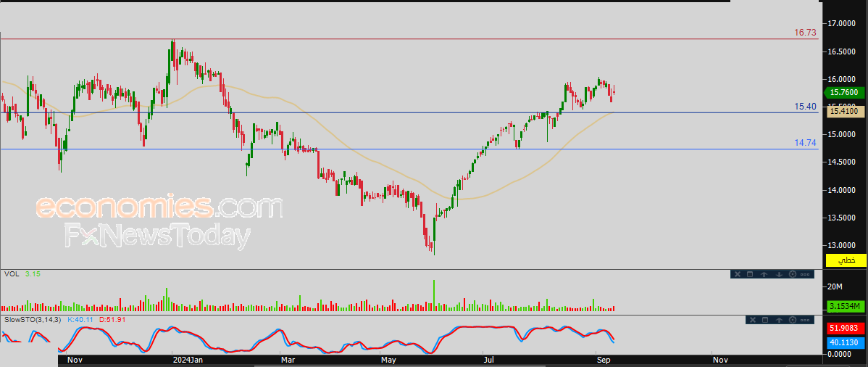
Task: Click the 13.5000 price axis label
Action: pos(843,218)
